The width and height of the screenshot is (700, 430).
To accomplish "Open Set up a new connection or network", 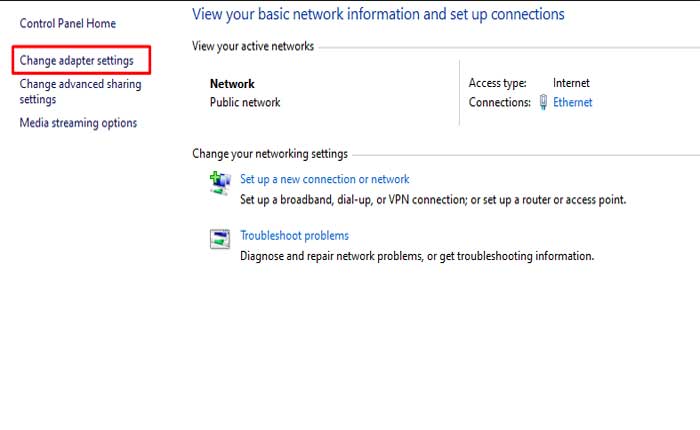I will pos(325,179).
